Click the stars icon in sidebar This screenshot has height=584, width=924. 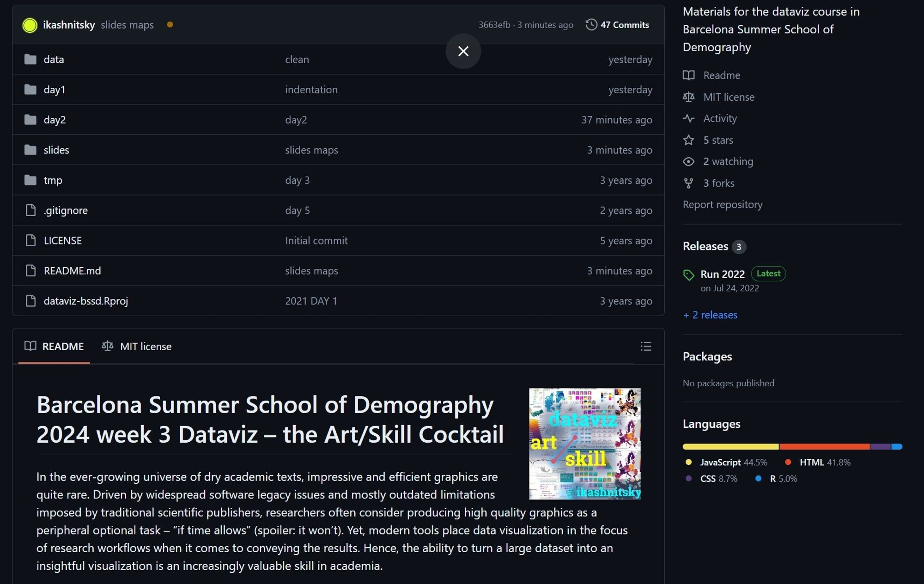click(x=688, y=140)
